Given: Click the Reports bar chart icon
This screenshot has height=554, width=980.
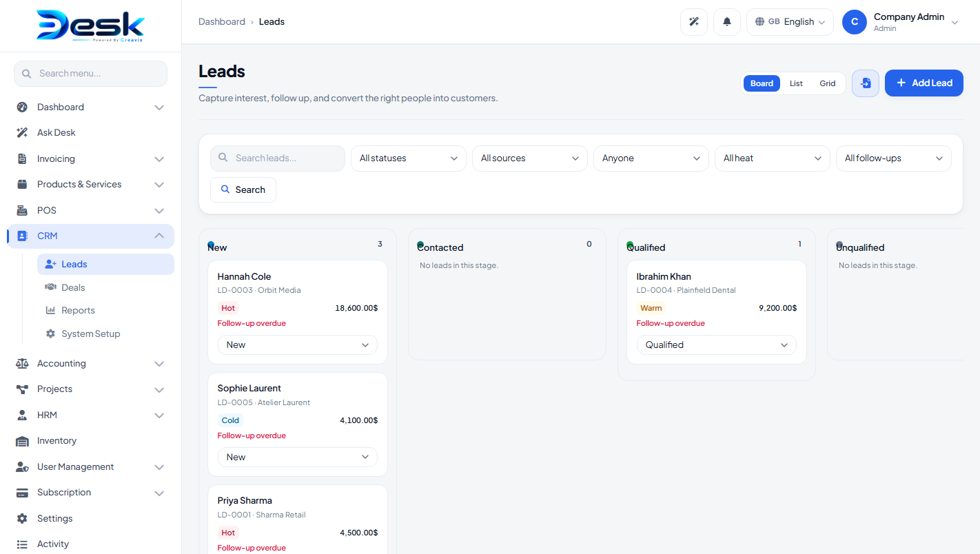Looking at the screenshot, I should click(50, 310).
